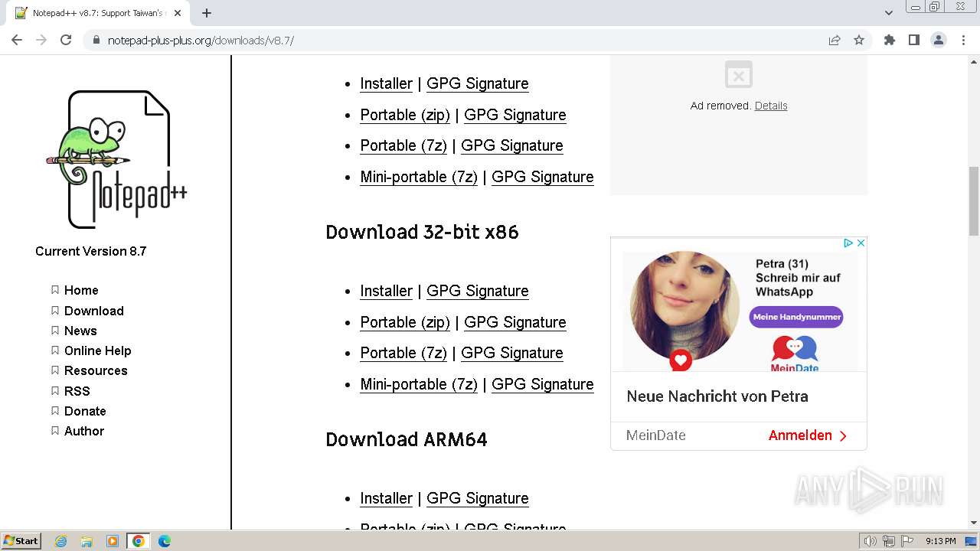Download the ARM64 Installer
The image size is (980, 551).
click(x=386, y=498)
